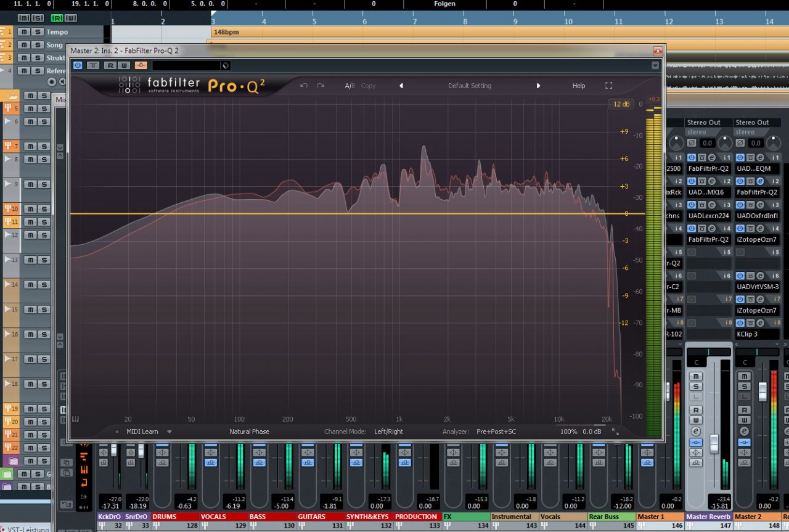Click the Master 2 channel fader handle
This screenshot has height=532, width=789.
point(762,391)
